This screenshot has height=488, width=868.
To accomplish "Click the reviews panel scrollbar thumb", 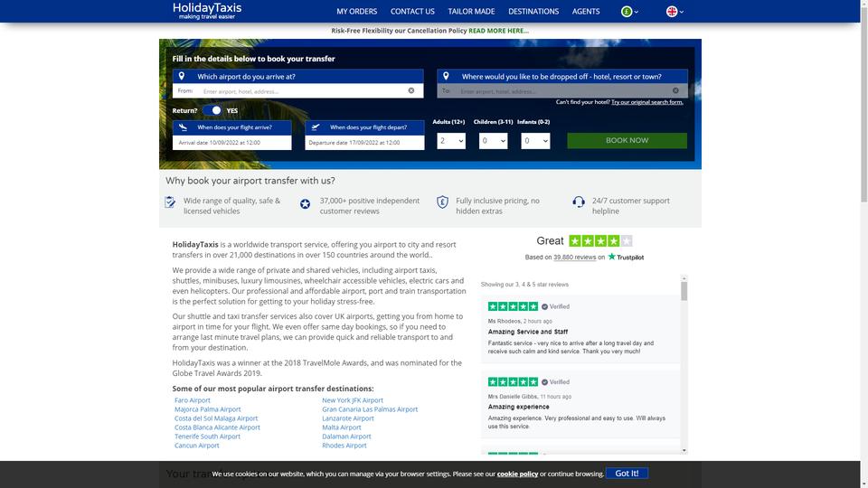I will coord(684,291).
